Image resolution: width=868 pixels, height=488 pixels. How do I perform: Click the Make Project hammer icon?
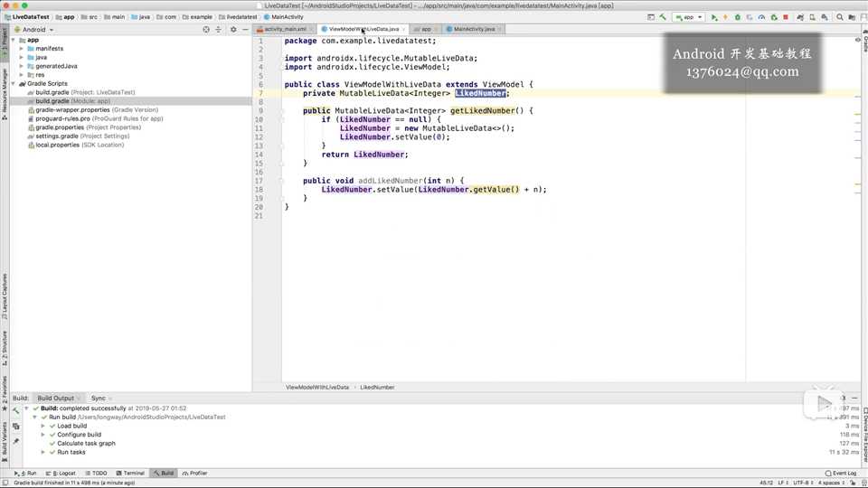pos(663,17)
